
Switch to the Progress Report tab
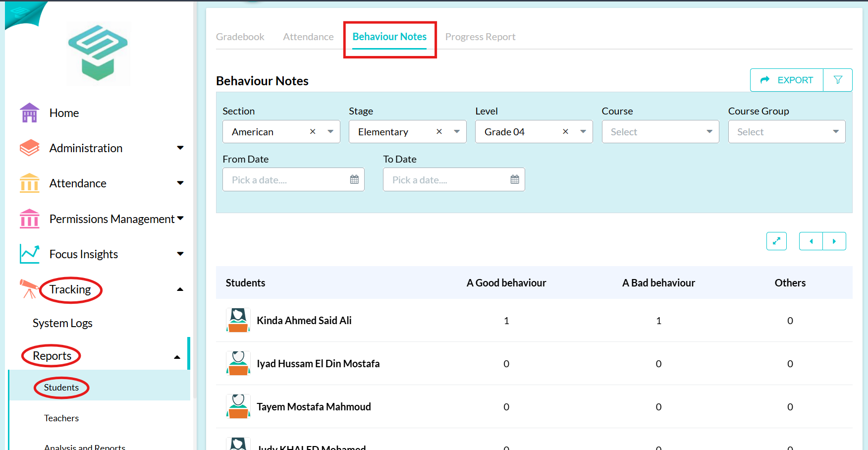tap(480, 37)
